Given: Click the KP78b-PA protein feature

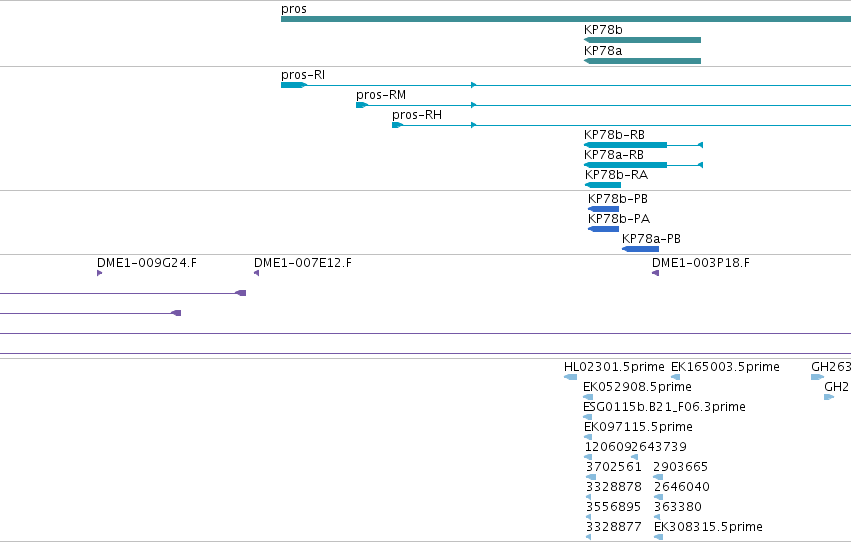Looking at the screenshot, I should 603,229.
